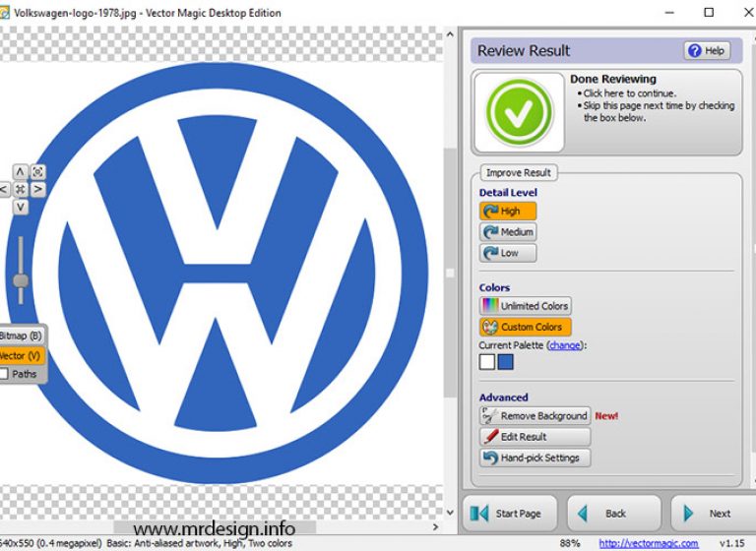Image resolution: width=756 pixels, height=551 pixels.
Task: Click the change palette link
Action: tap(565, 345)
